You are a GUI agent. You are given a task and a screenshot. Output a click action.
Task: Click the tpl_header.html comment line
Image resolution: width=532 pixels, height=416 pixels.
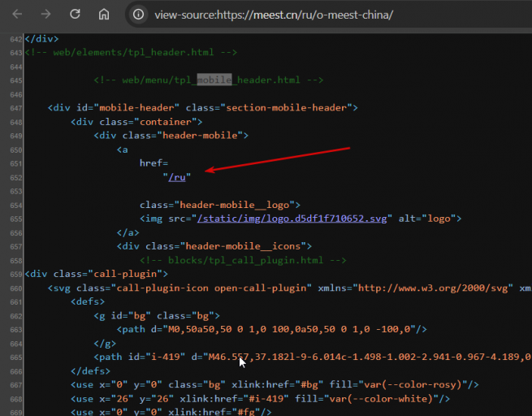(x=131, y=52)
